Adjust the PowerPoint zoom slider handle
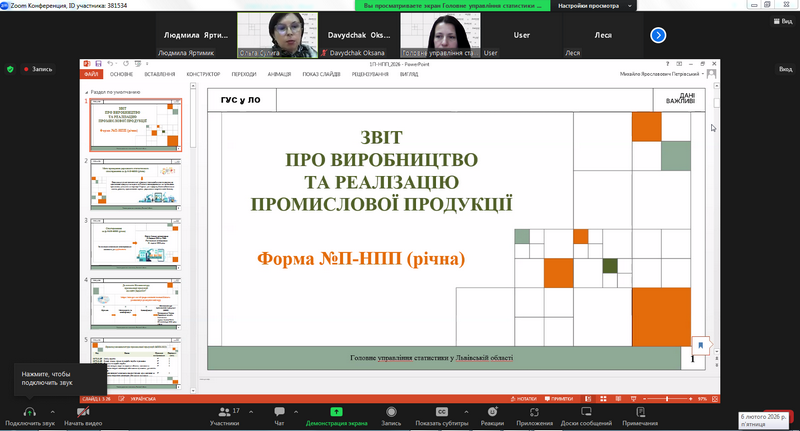Viewport: 800px width, 431px height. click(x=667, y=399)
